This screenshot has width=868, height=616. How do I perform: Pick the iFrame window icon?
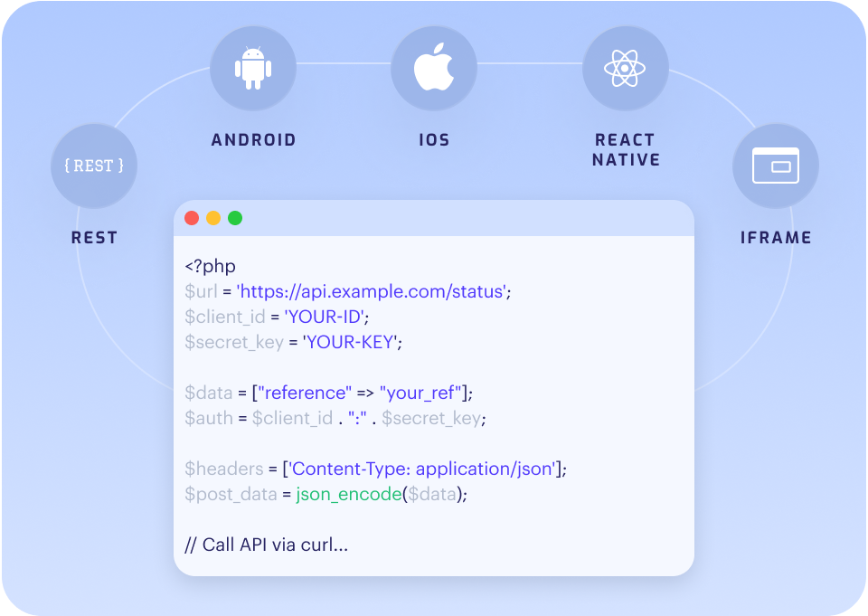pyautogui.click(x=776, y=166)
